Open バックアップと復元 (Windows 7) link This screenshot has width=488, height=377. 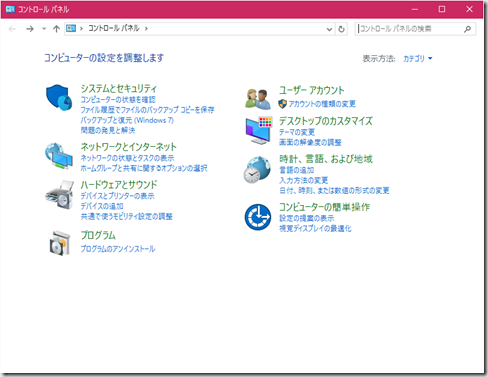coord(127,120)
